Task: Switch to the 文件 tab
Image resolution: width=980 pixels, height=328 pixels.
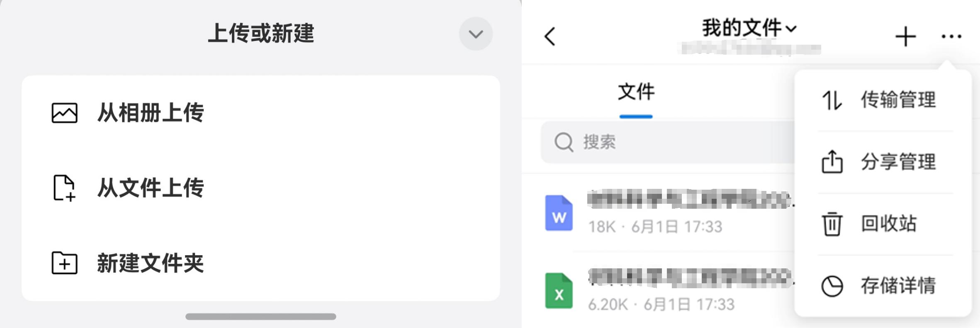Action: pos(636,92)
